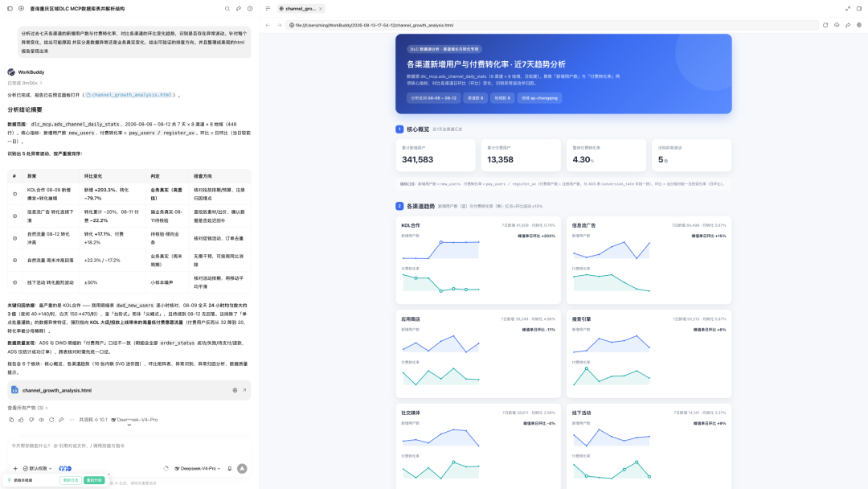The height and width of the screenshot is (489, 868).
Task: Open the 默认权限 permission dropdown
Action: point(38,469)
